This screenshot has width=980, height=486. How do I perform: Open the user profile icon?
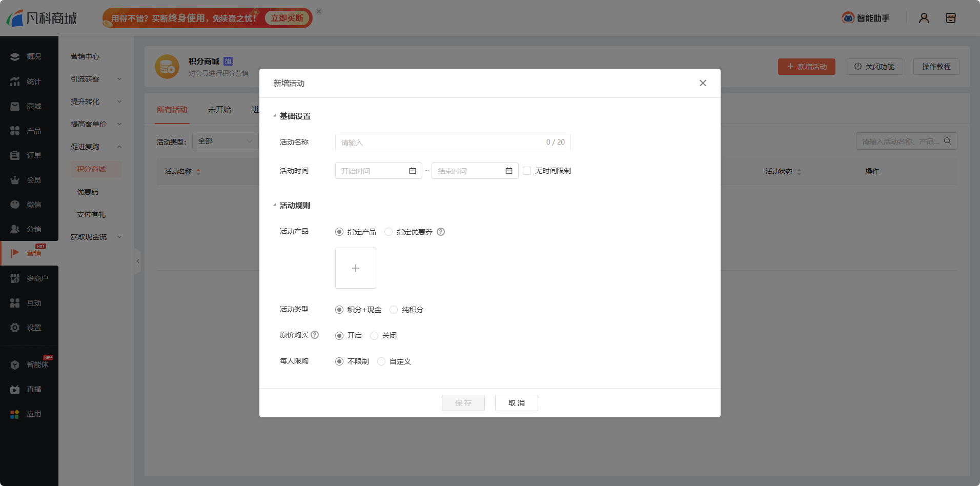[x=924, y=17]
